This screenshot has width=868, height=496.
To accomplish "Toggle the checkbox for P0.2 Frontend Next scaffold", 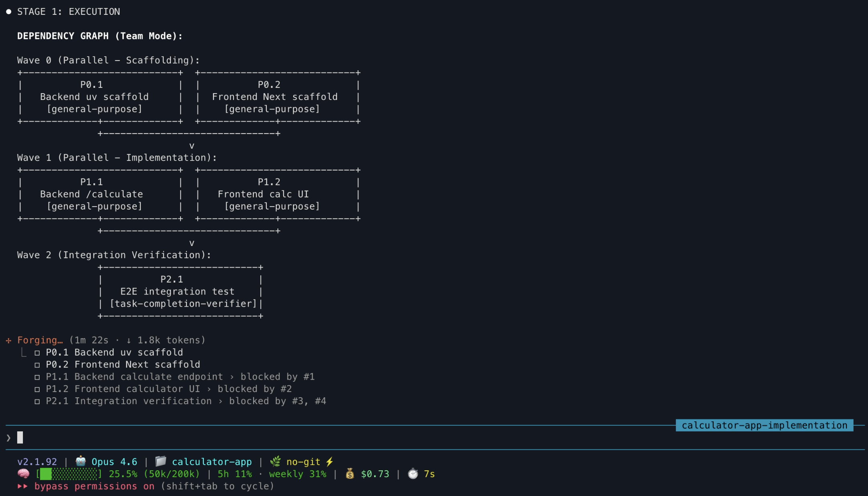I will 37,365.
